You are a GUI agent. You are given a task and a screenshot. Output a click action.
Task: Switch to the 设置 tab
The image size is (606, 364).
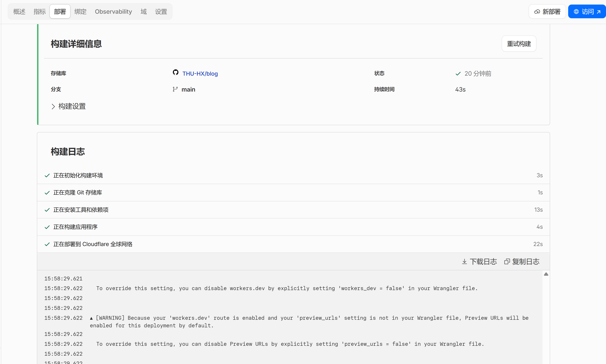[161, 12]
